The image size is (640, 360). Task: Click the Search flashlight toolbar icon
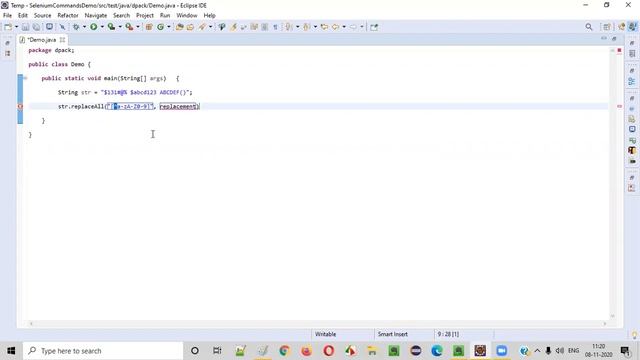tap(202, 27)
